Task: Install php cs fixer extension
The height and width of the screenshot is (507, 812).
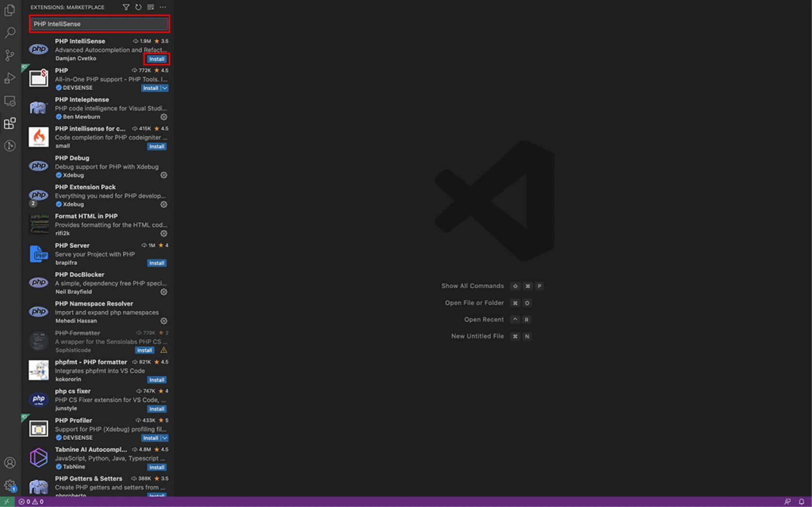Action: [x=157, y=409]
